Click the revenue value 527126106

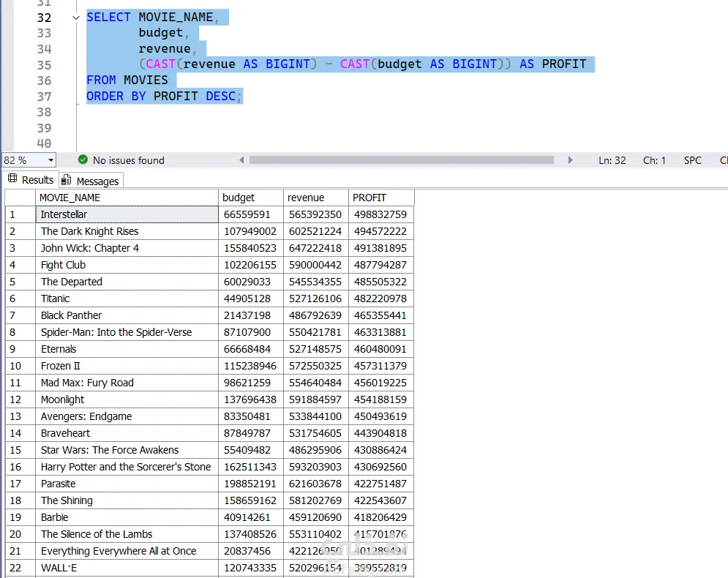point(316,299)
